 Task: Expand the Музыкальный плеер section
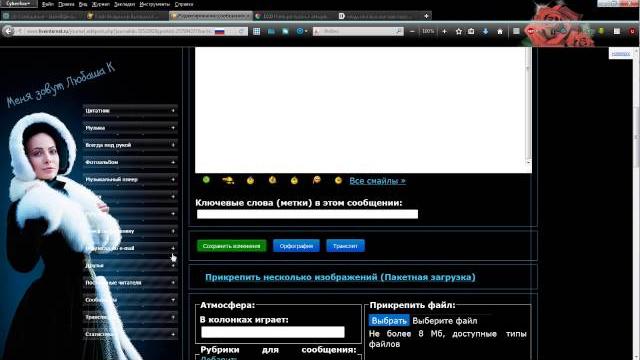(x=130, y=179)
